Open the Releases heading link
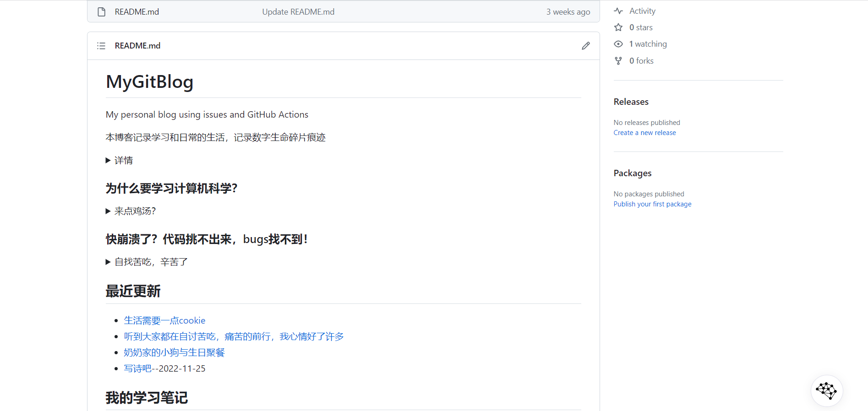Screen dimensions: 868x411 click(x=631, y=102)
